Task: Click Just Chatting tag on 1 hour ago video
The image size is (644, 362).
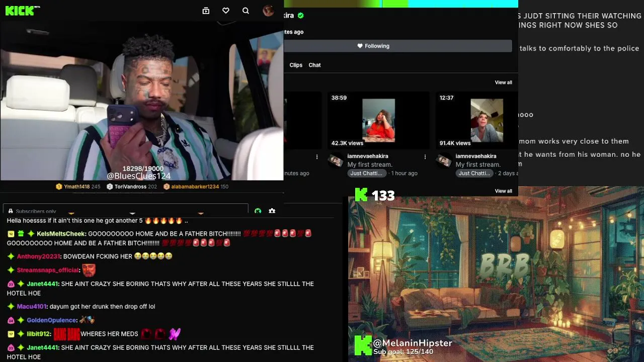Action: [366, 173]
